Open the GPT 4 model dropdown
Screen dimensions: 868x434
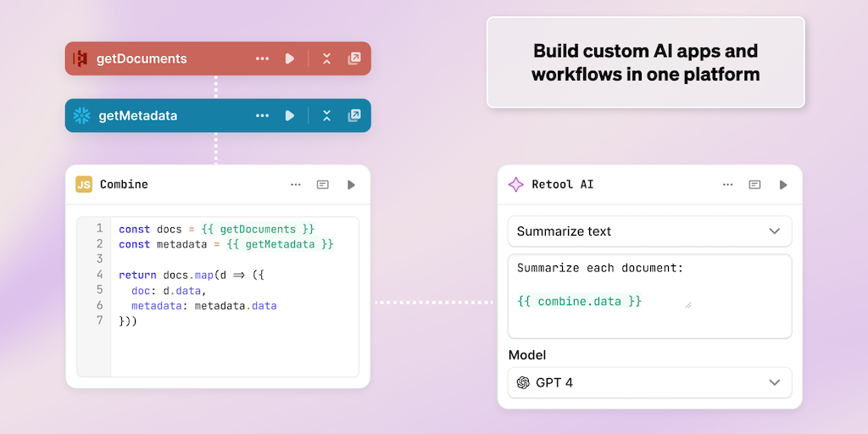point(650,382)
